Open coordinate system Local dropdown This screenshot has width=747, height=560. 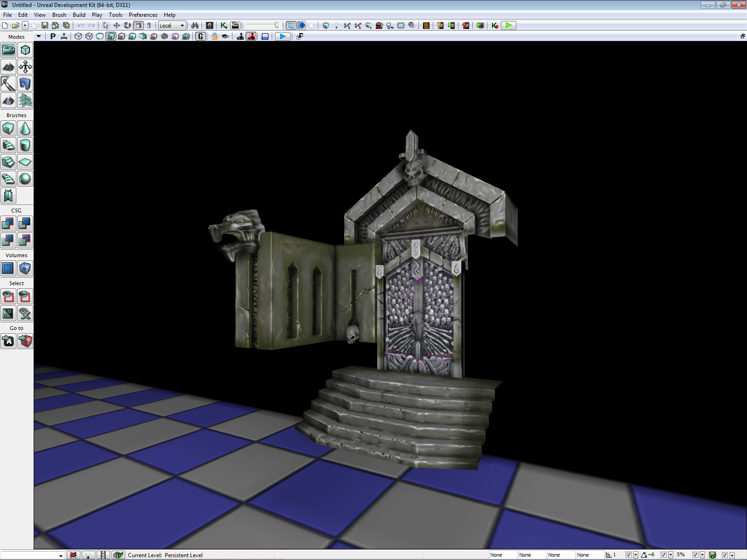point(172,26)
